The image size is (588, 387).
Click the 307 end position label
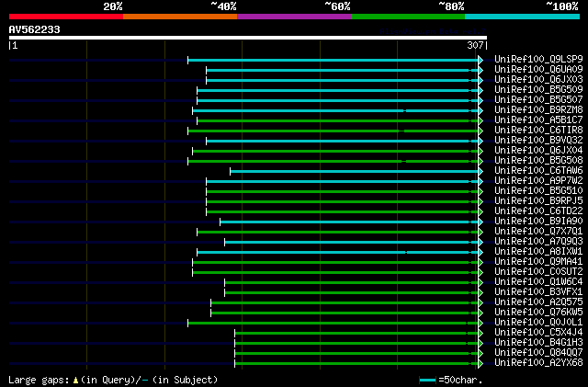tap(475, 45)
